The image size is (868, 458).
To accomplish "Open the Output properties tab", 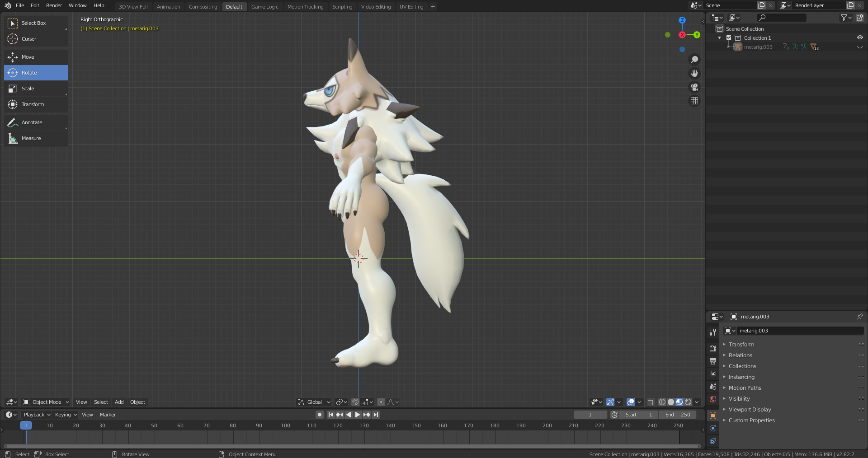I will coord(713,361).
